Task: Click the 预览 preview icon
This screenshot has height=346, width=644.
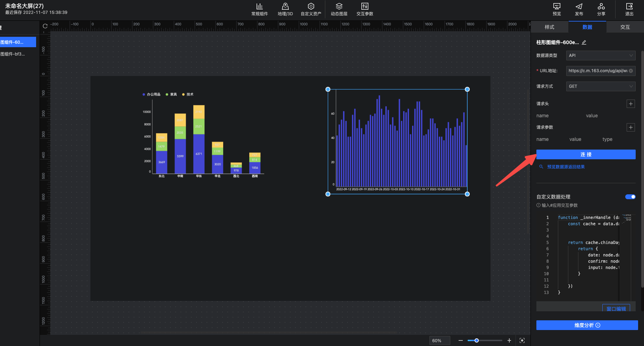Action: click(557, 9)
